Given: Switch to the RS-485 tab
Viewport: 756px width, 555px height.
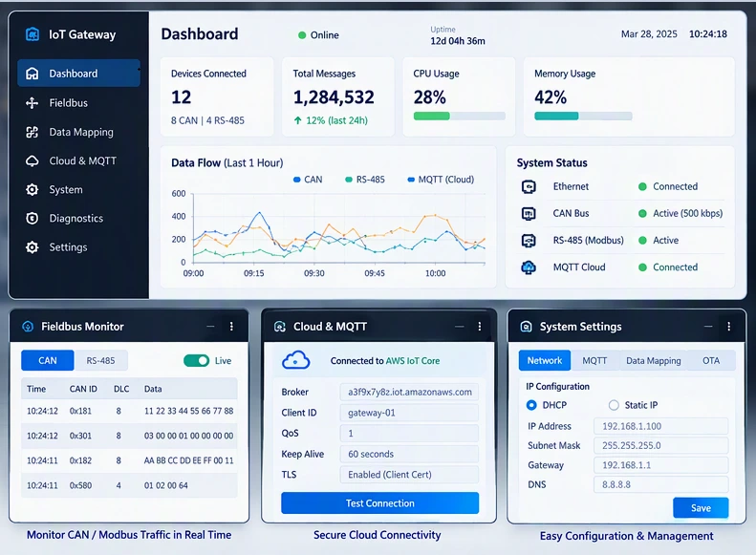Looking at the screenshot, I should click(100, 360).
